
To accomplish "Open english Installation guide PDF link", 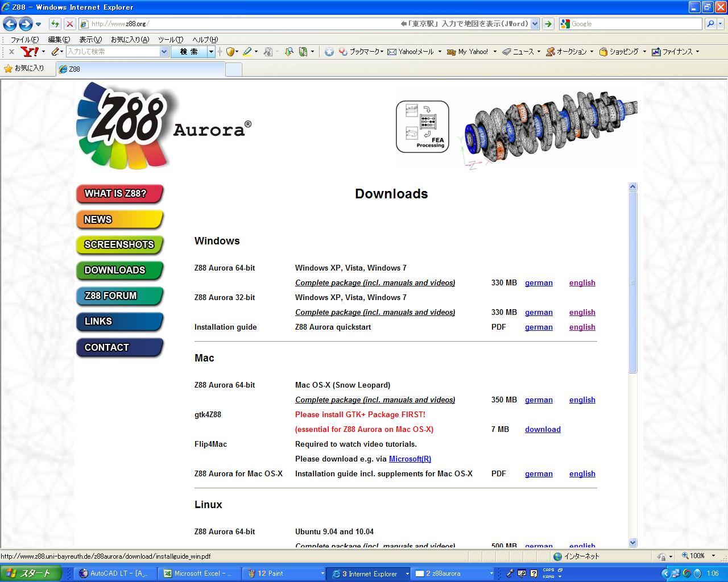I will click(x=582, y=327).
